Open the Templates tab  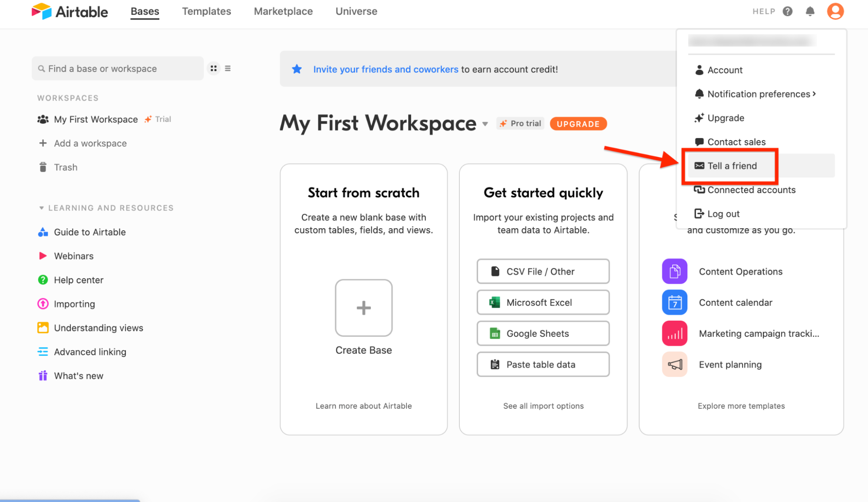pos(207,11)
